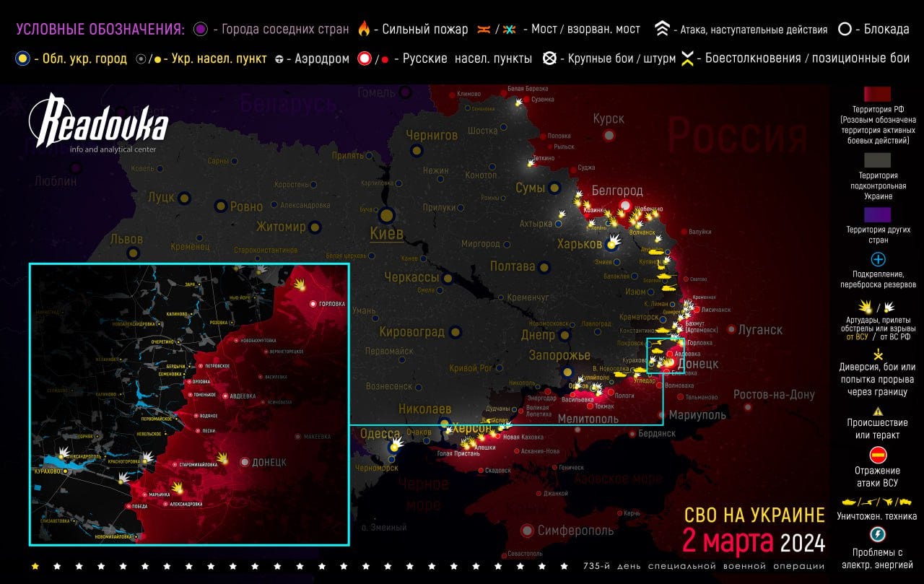Click the 'Ростов-на-Дону' city label
The image size is (924, 584).
click(x=774, y=394)
